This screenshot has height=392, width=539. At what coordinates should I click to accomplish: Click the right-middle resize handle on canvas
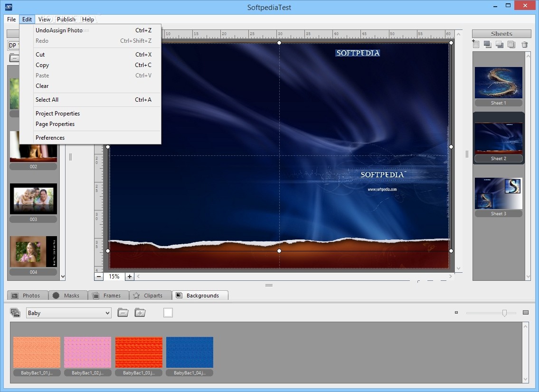click(451, 147)
